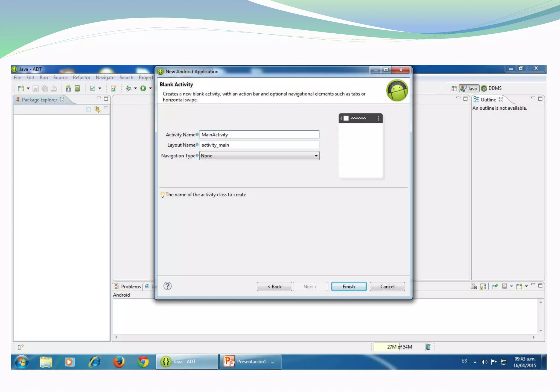This screenshot has width=560, height=392.
Task: Click the Run toolbar icon
Action: (143, 88)
